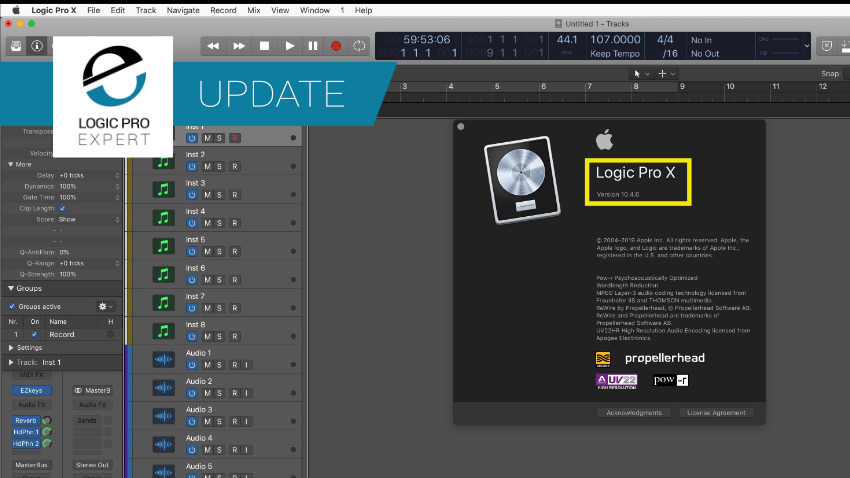The width and height of the screenshot is (850, 478).
Task: Toggle the Inspector info button
Action: [37, 46]
